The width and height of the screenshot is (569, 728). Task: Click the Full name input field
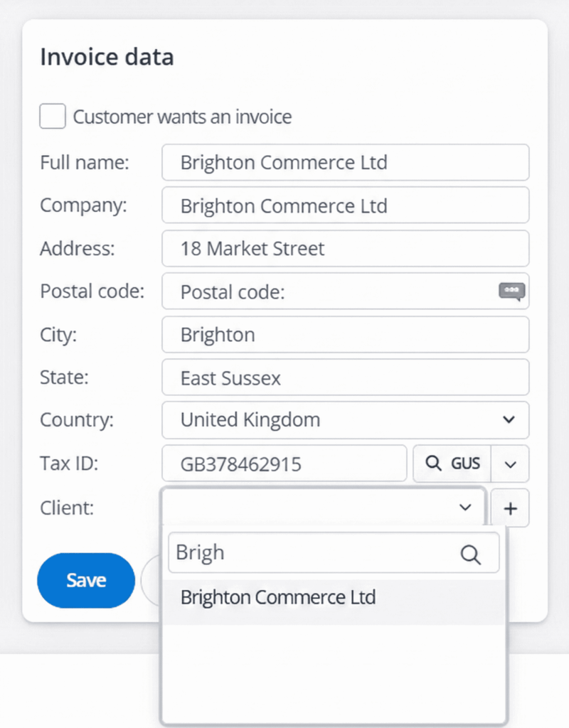(345, 163)
